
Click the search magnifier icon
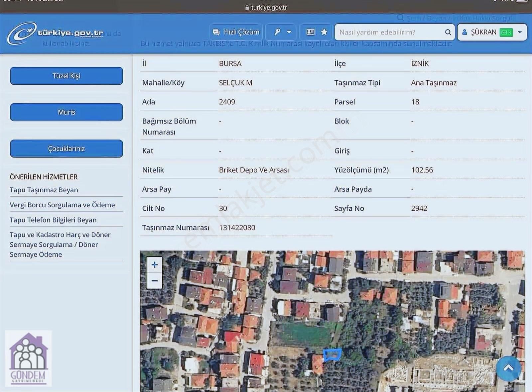click(448, 32)
